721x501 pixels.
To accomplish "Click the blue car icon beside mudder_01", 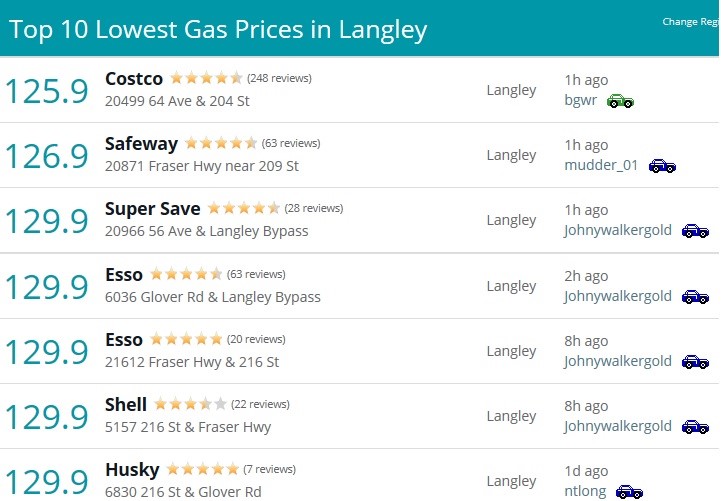I will pos(662,166).
